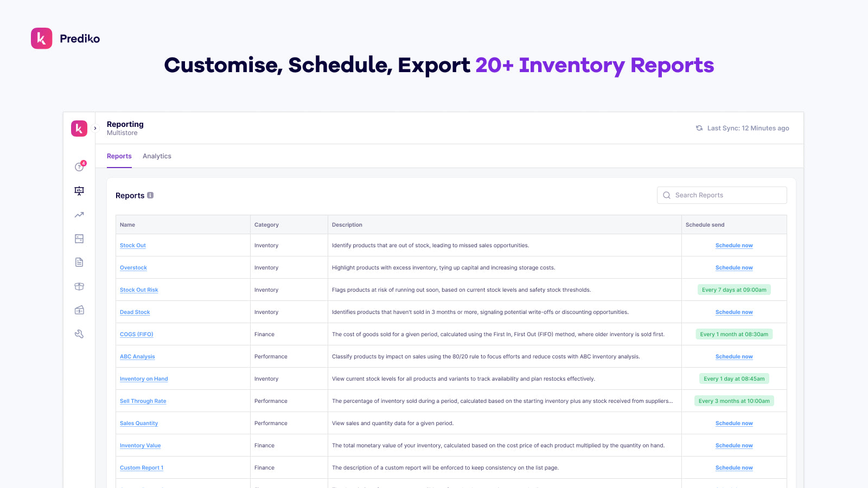Open the Inventory on Hand report
Viewport: 868px width, 488px height.
(144, 379)
